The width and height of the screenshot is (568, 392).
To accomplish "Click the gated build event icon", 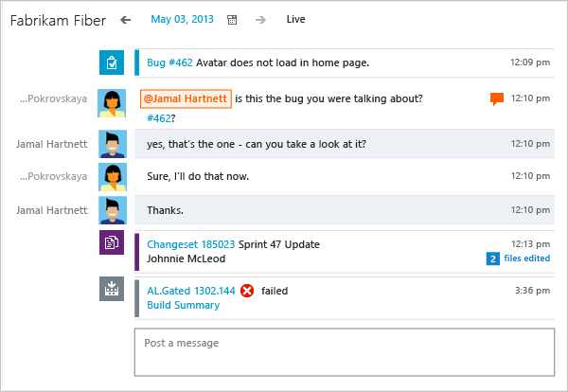I will pos(112,289).
